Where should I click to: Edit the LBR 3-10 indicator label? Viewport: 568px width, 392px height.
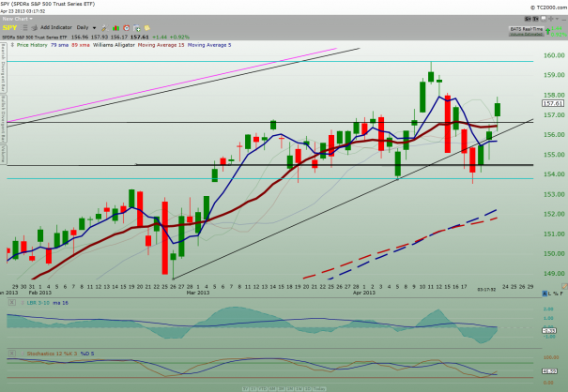[38, 303]
